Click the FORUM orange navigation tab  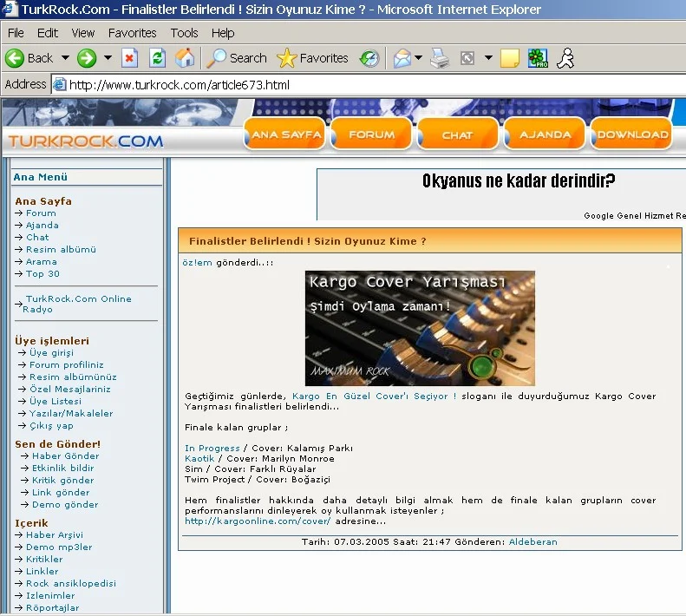pyautogui.click(x=371, y=134)
